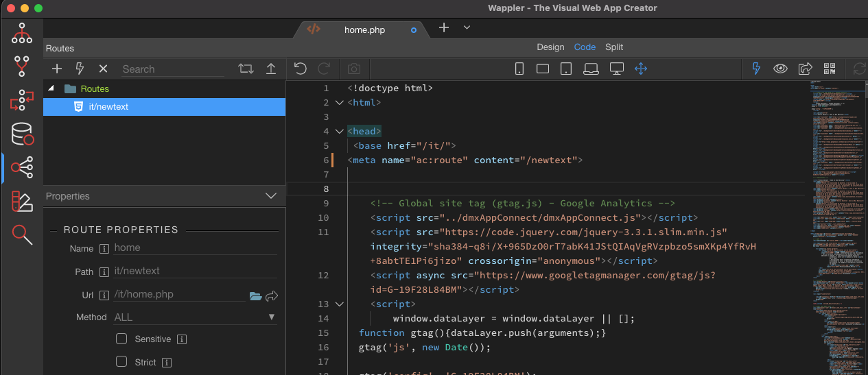Open the Site Structure sidebar icon
Screen dimensions: 868x375
click(x=22, y=33)
